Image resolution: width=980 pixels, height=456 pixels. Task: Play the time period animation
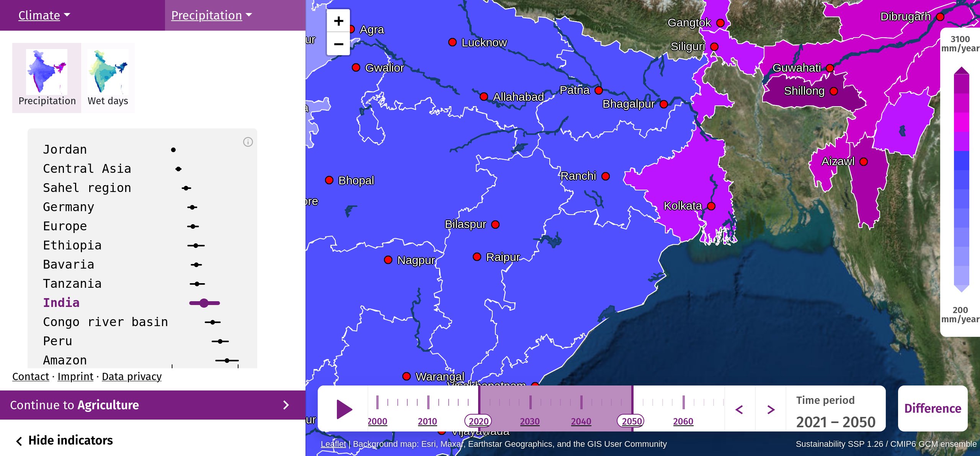(x=344, y=409)
